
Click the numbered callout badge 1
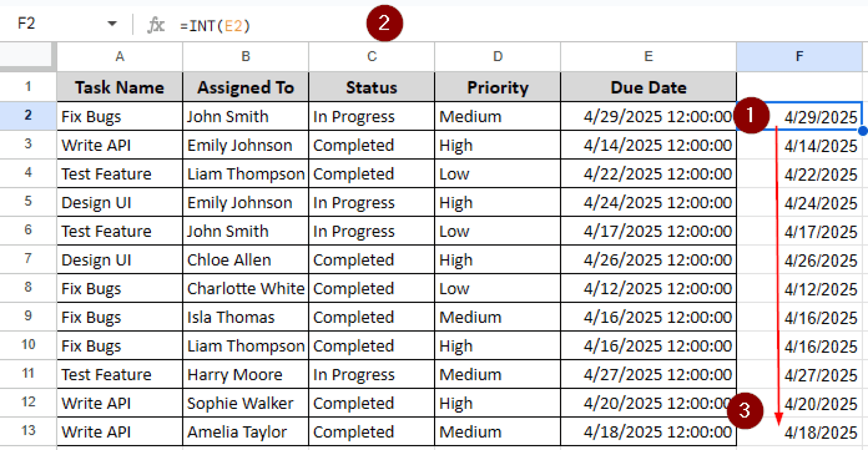pos(750,115)
